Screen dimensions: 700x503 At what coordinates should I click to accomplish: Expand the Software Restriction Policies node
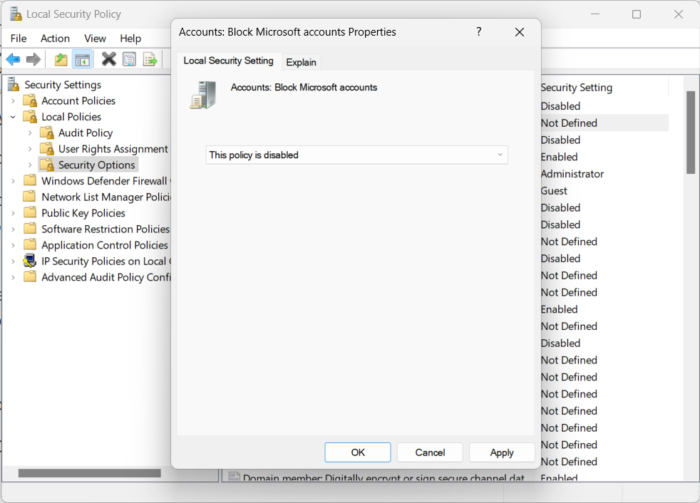pyautogui.click(x=13, y=229)
